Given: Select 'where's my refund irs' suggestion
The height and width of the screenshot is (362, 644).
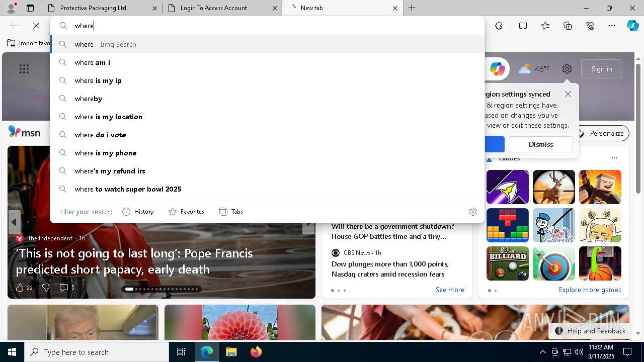Looking at the screenshot, I should pos(267,171).
